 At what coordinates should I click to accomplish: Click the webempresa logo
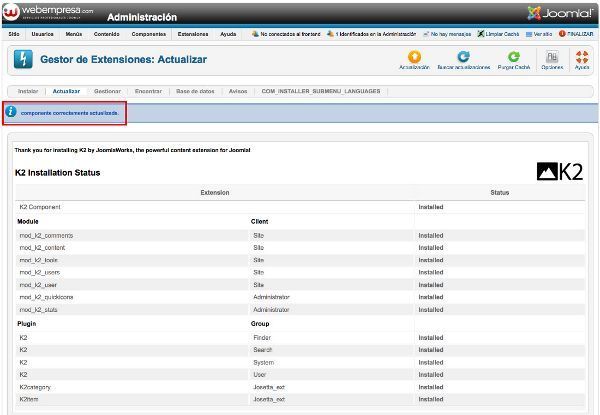[48, 11]
